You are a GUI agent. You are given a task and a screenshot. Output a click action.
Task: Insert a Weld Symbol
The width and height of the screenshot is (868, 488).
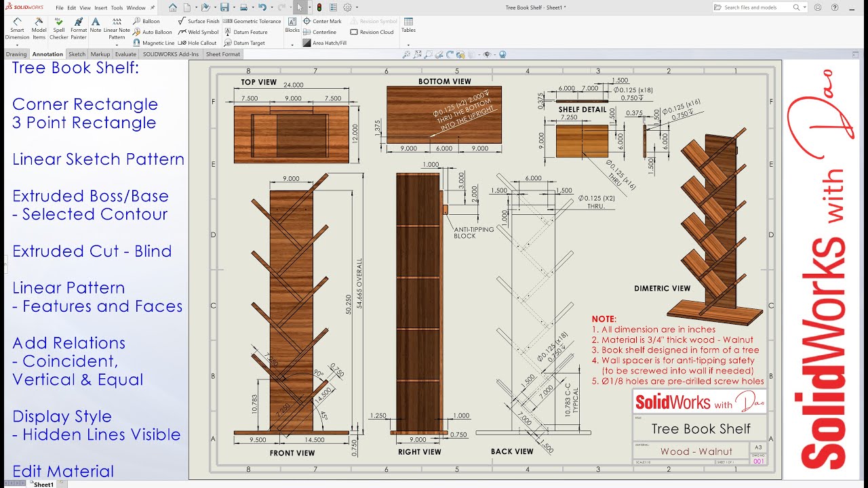pos(199,32)
